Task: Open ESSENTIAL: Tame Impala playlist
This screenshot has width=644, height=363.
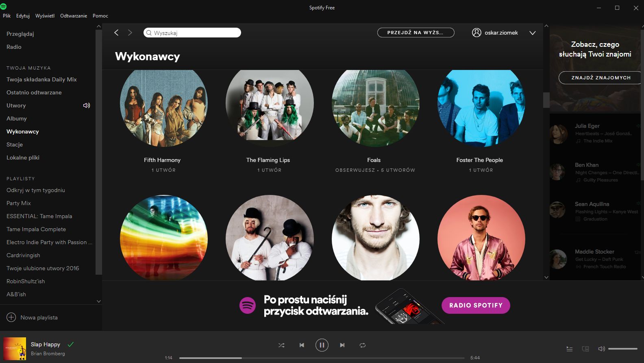Action: [39, 216]
